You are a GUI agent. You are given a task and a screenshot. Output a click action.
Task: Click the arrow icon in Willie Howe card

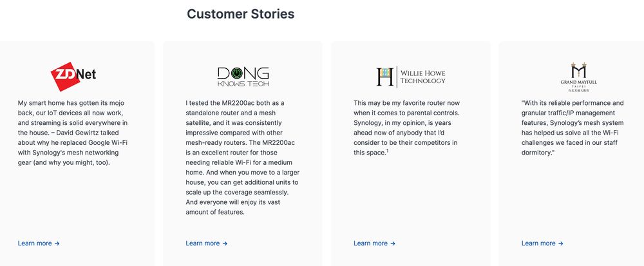[393, 243]
